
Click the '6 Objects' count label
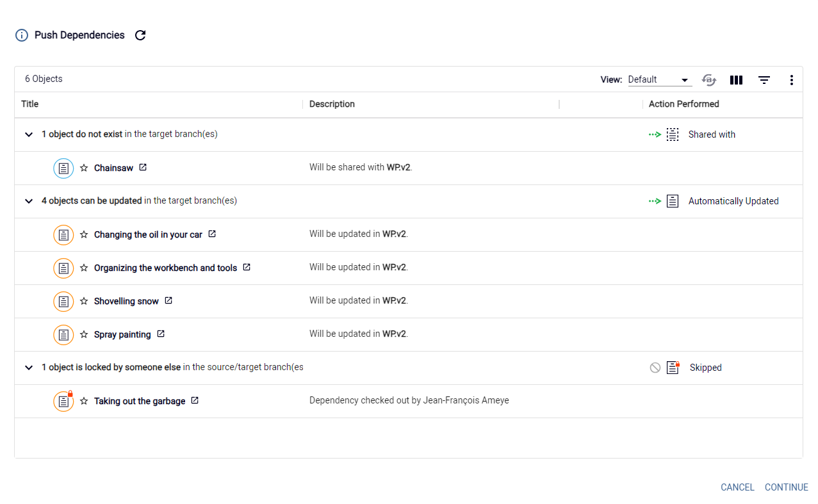click(44, 79)
